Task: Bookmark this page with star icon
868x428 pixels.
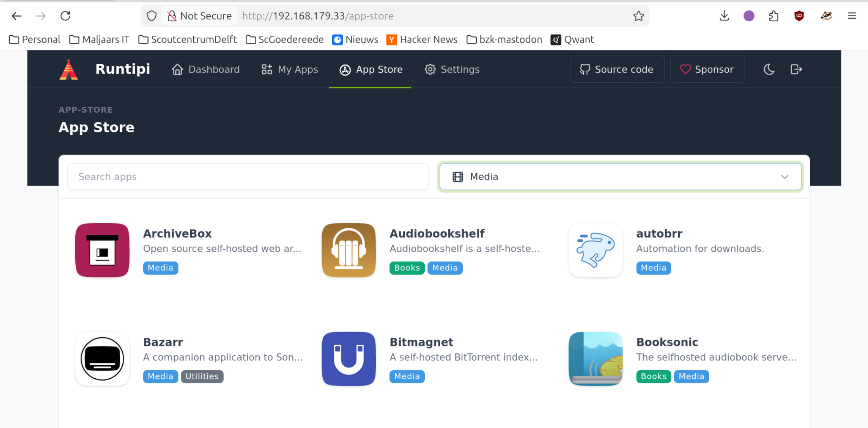Action: 638,16
